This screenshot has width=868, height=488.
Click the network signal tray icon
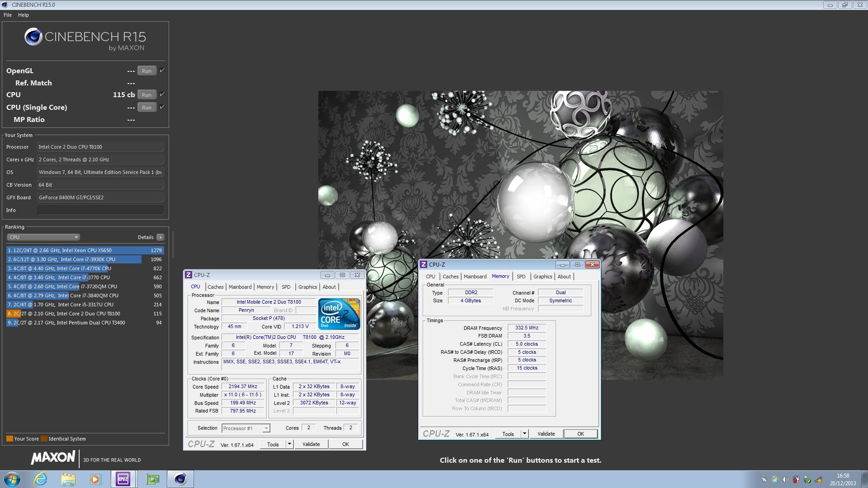tap(818, 479)
